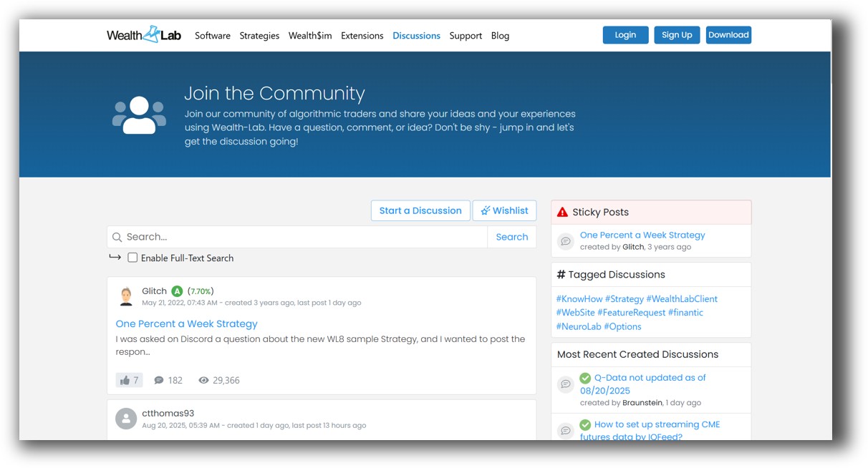Switch to the Strategies section
The width and height of the screenshot is (868, 468).
click(x=259, y=35)
